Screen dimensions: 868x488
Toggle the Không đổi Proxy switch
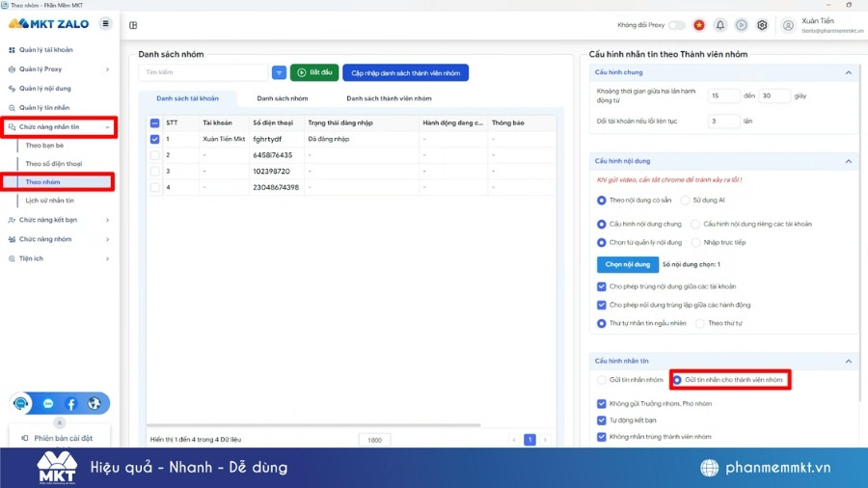point(677,25)
